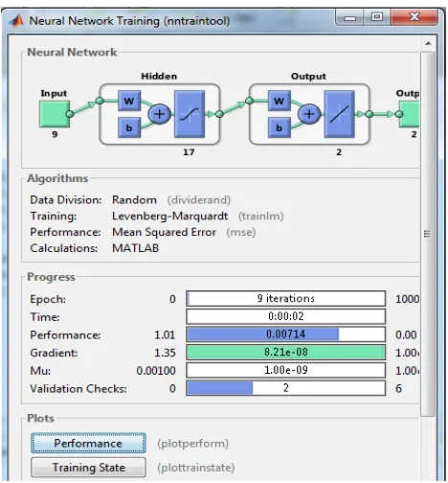Click the Validation Checks limit 6

[398, 389]
